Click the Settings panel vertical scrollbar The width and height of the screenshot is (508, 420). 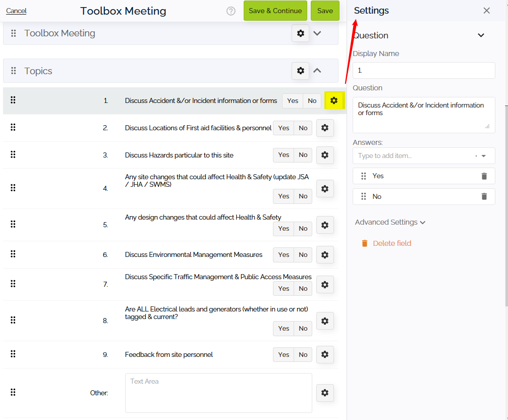click(x=506, y=205)
